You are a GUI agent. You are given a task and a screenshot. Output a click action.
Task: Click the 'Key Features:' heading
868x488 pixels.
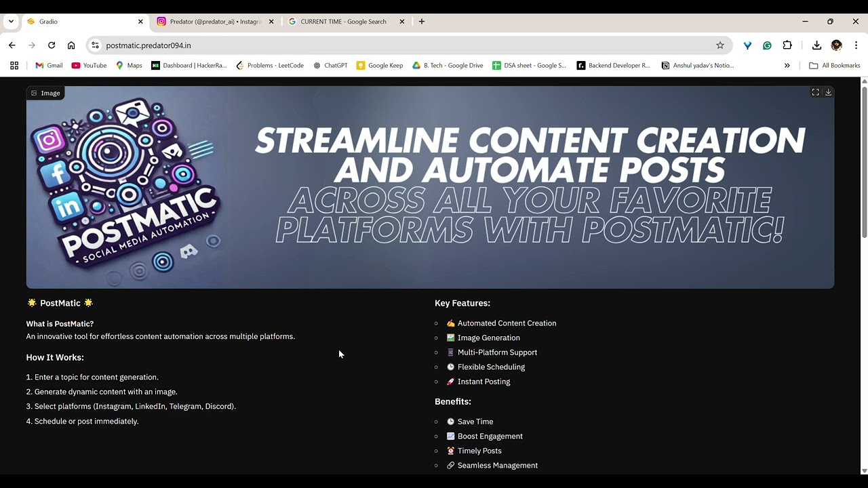(462, 303)
